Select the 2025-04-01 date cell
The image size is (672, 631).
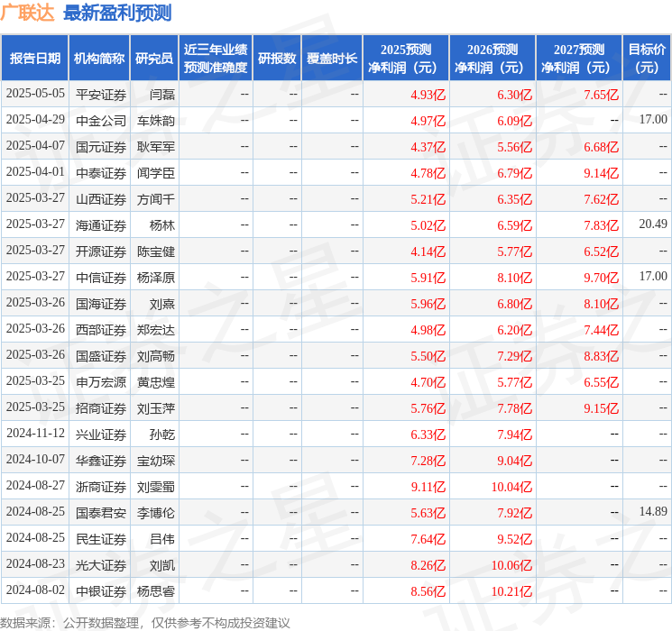pyautogui.click(x=35, y=172)
